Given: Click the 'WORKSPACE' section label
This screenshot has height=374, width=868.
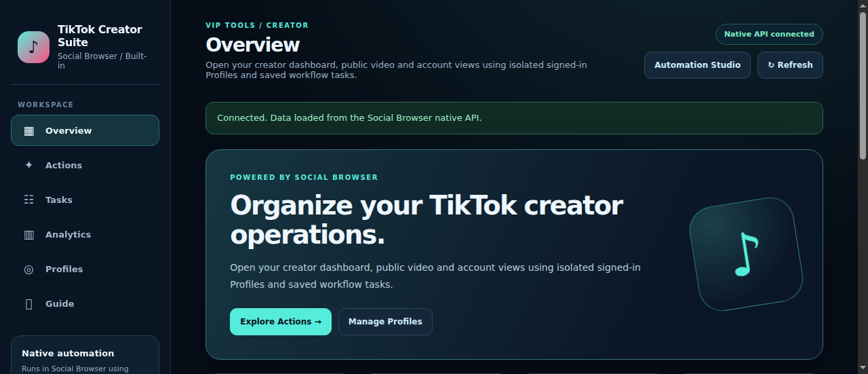Looking at the screenshot, I should point(45,105).
